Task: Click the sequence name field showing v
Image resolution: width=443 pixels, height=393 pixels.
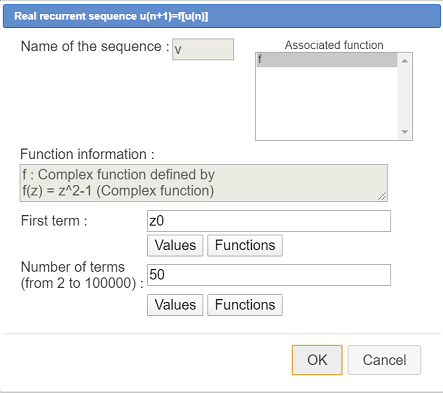Action: click(x=203, y=49)
